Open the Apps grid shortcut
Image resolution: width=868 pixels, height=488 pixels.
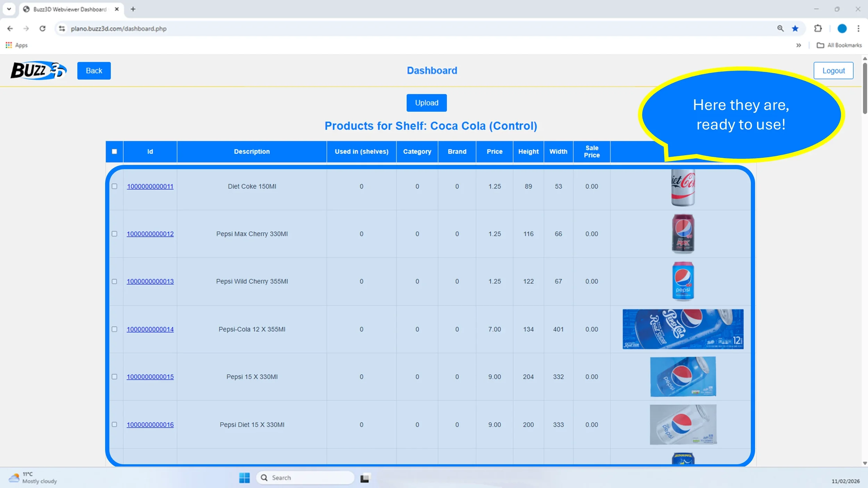(16, 45)
